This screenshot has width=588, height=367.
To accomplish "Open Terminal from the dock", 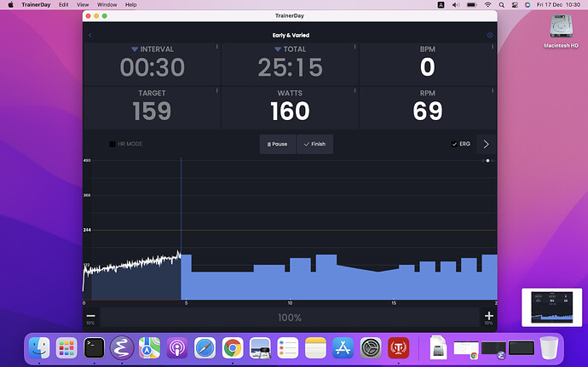I will tap(94, 348).
